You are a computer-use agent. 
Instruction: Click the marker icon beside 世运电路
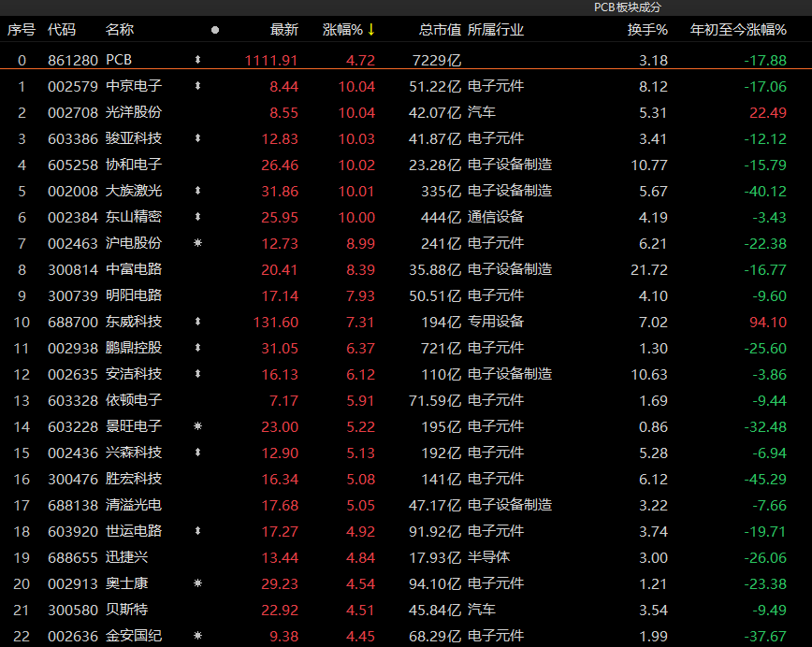pos(197,531)
